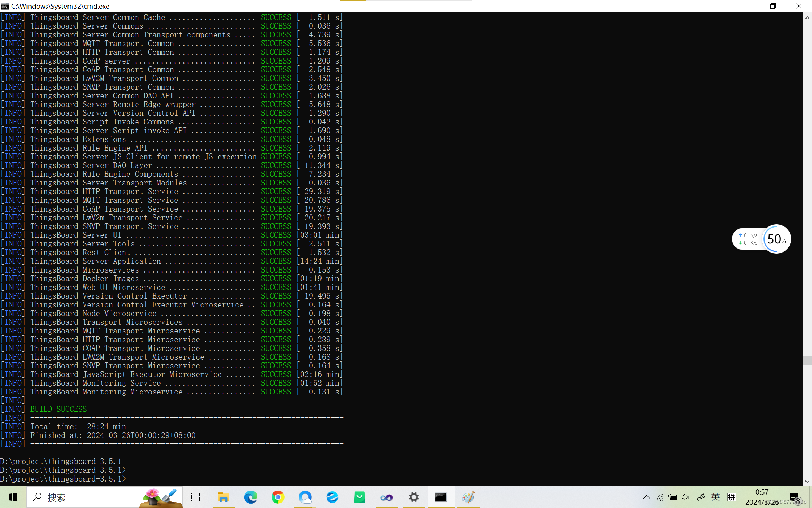Image resolution: width=812 pixels, height=508 pixels.
Task: Expand the hidden system tray icons chevron
Action: [646, 497]
